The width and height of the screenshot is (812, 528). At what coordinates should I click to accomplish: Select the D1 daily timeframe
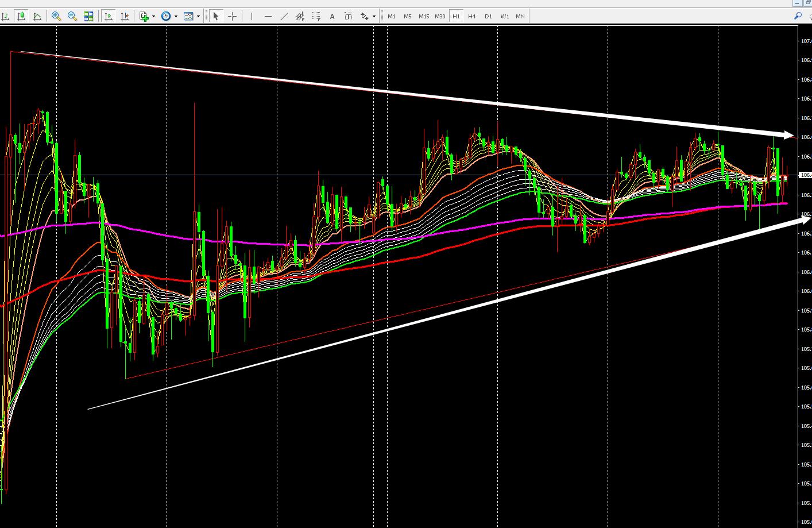coord(488,16)
